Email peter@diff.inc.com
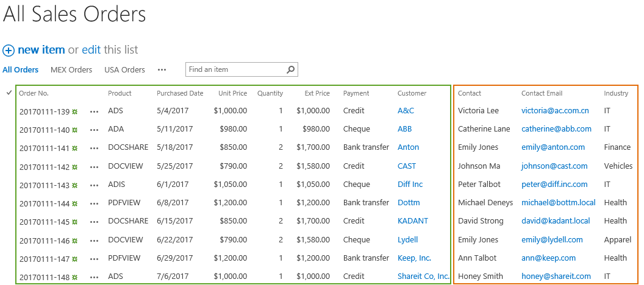The width and height of the screenshot is (644, 285). [x=554, y=185]
